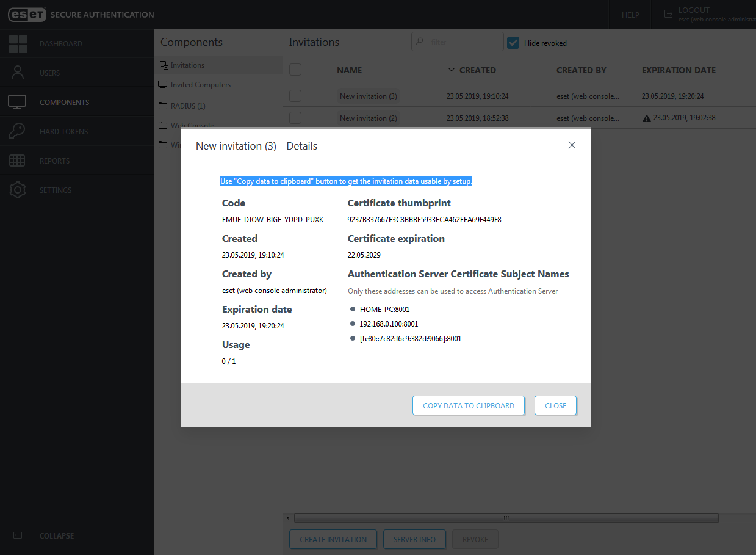Viewport: 756px width, 555px height.
Task: Click the Expiration Date column header
Action: (679, 70)
